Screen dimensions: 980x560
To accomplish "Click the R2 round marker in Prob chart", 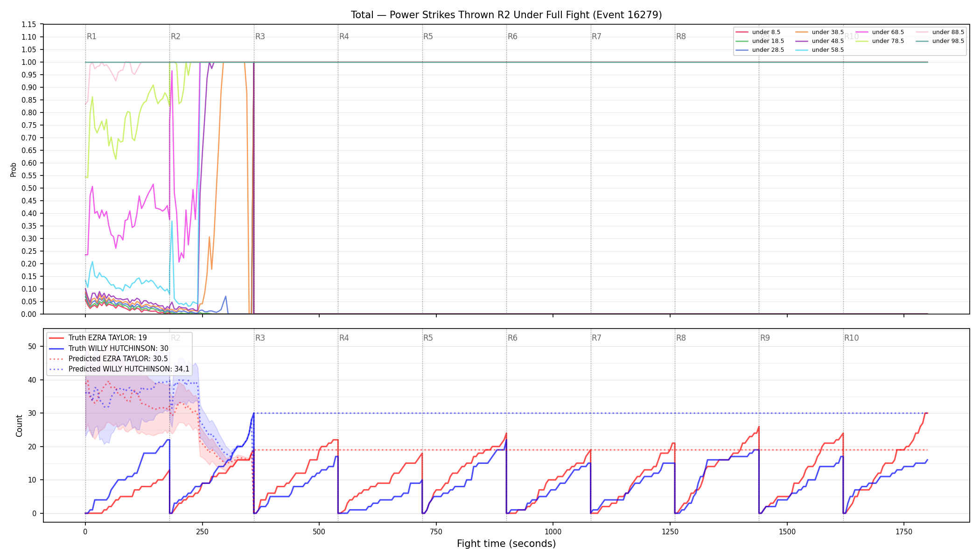I will coord(175,36).
